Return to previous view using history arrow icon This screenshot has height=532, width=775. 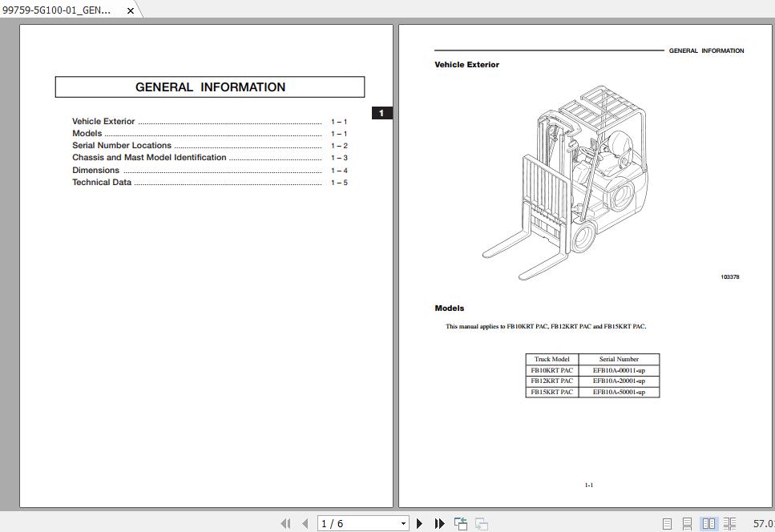[460, 522]
